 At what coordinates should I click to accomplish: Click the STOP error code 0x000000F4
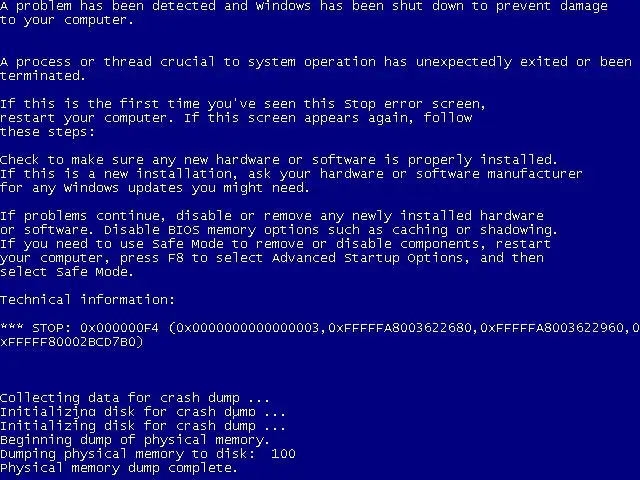click(x=119, y=328)
